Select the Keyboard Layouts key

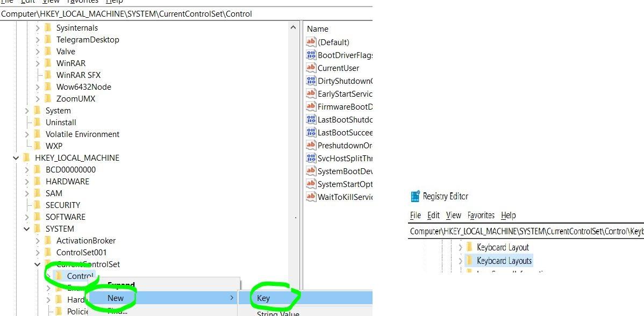click(x=504, y=261)
